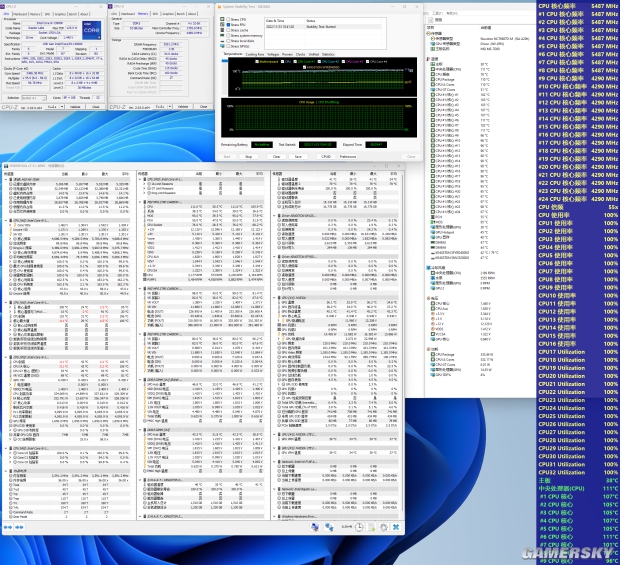
Task: Click the Intel Core logo in CPU-Z
Action: click(x=91, y=30)
